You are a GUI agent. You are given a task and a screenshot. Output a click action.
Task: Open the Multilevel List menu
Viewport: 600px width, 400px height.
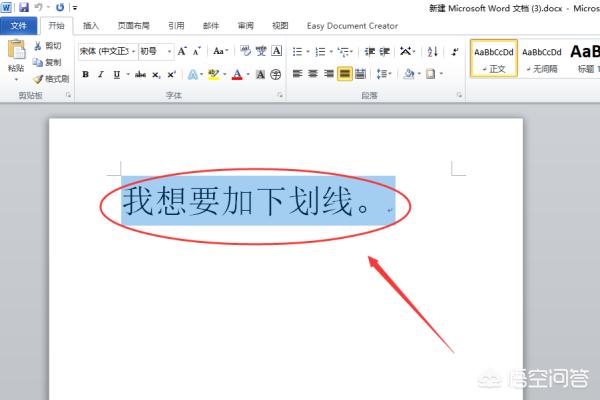345,52
